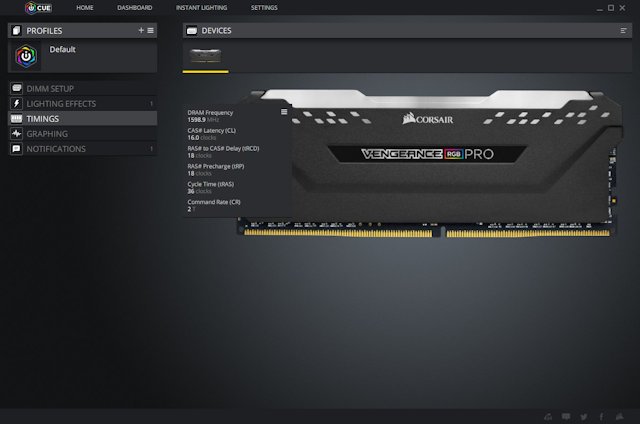The width and height of the screenshot is (640, 424).
Task: Click the NOTIFICATIONS speech bubble icon
Action: [16, 149]
